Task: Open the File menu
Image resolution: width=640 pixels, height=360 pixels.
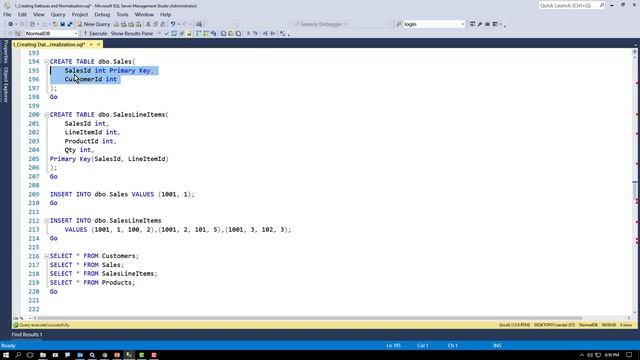Action: [x=7, y=14]
